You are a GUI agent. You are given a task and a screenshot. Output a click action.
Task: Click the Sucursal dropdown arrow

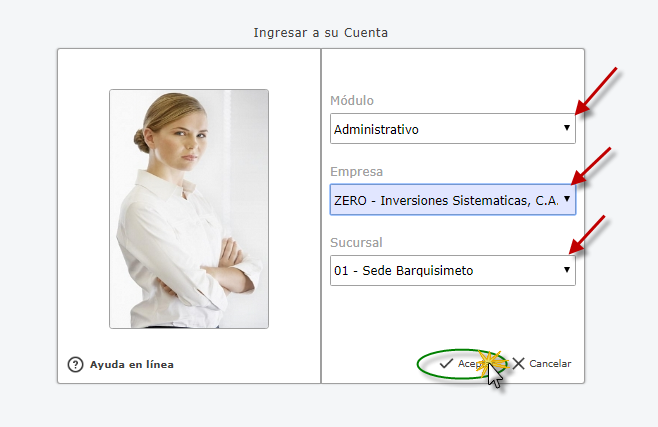tap(566, 270)
